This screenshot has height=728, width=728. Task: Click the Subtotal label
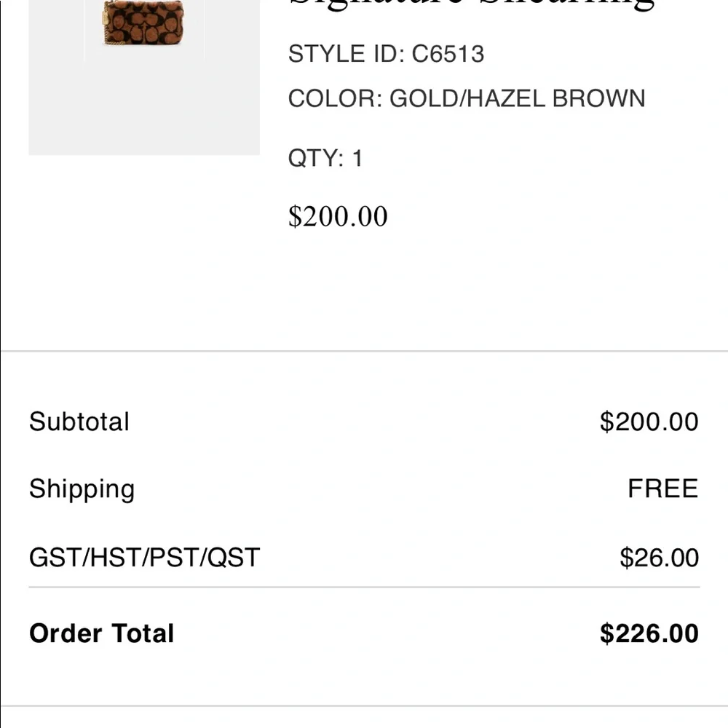click(x=79, y=422)
